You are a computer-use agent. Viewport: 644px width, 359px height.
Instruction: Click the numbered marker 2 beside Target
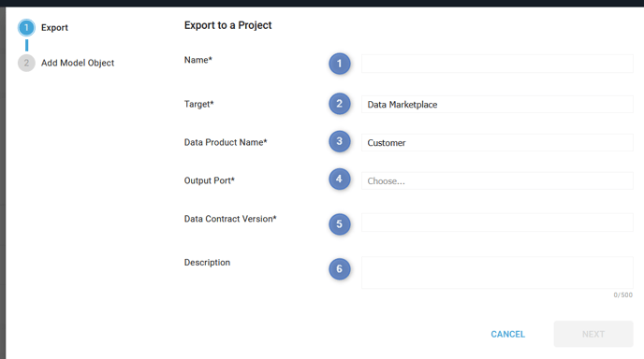(339, 104)
